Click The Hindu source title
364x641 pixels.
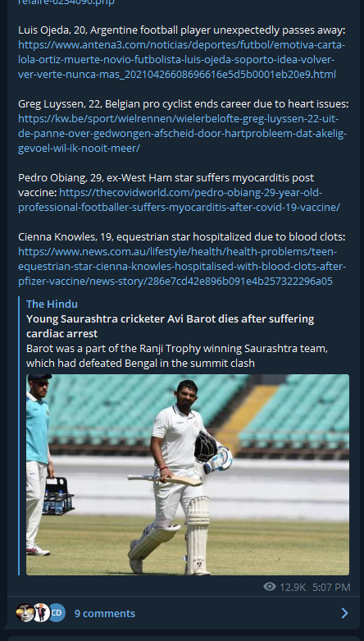52,304
